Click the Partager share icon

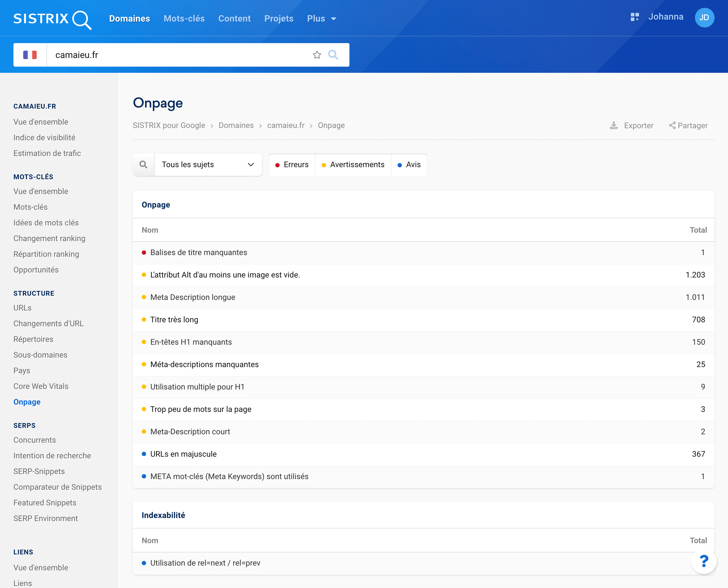(x=672, y=125)
